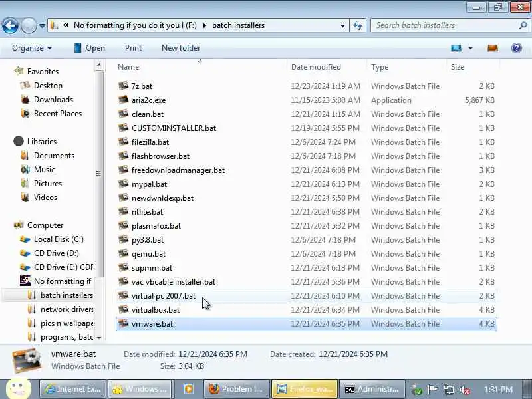Select vmware.bat in the file list
Screen dimensions: 532x399
point(307,324)
